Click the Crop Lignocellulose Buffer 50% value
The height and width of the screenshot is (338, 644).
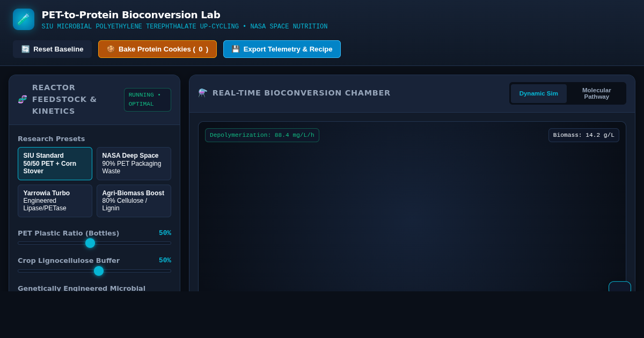click(165, 260)
